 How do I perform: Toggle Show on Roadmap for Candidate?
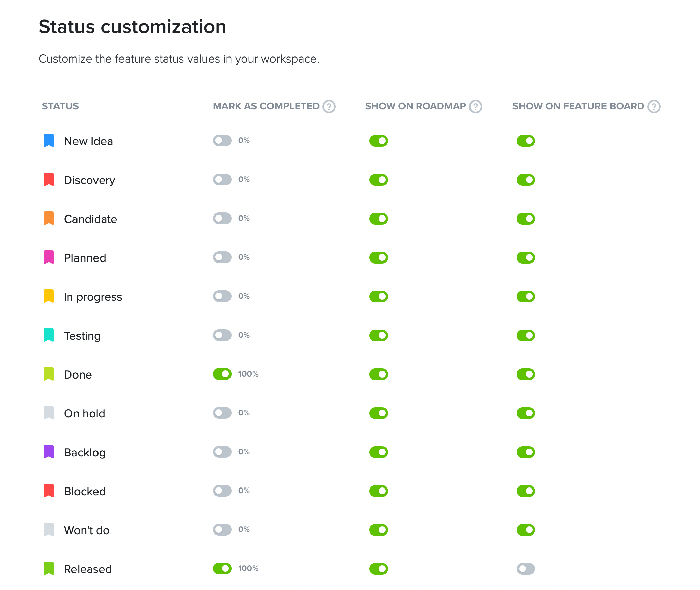(378, 219)
